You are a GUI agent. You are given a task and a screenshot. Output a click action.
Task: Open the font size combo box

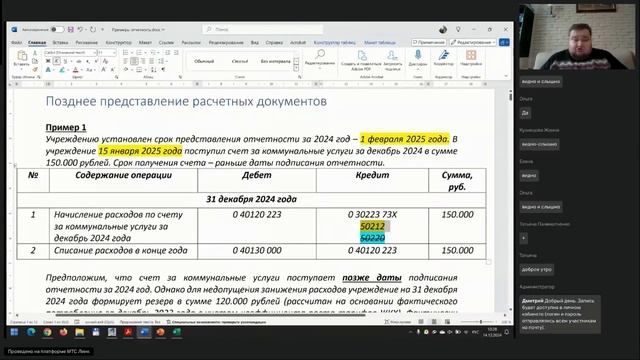click(107, 53)
